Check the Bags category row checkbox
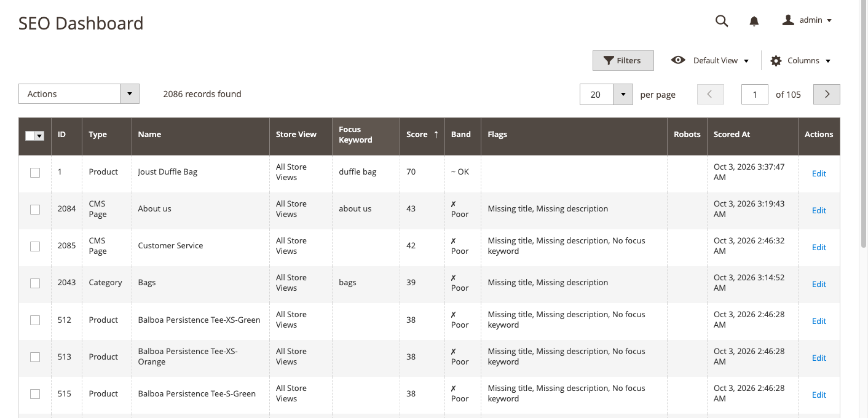This screenshot has width=868, height=418. (35, 283)
